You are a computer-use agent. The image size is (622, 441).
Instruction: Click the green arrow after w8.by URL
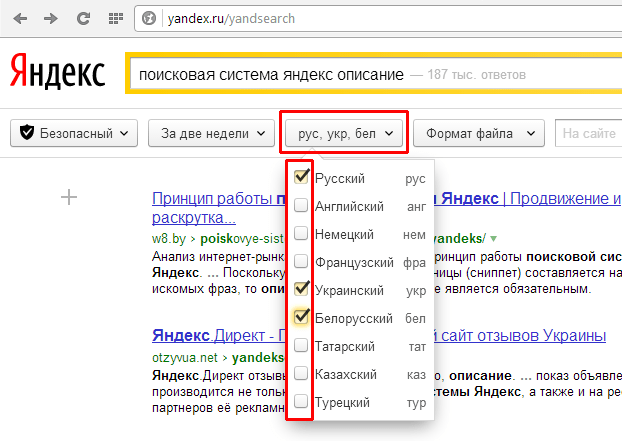[493, 239]
